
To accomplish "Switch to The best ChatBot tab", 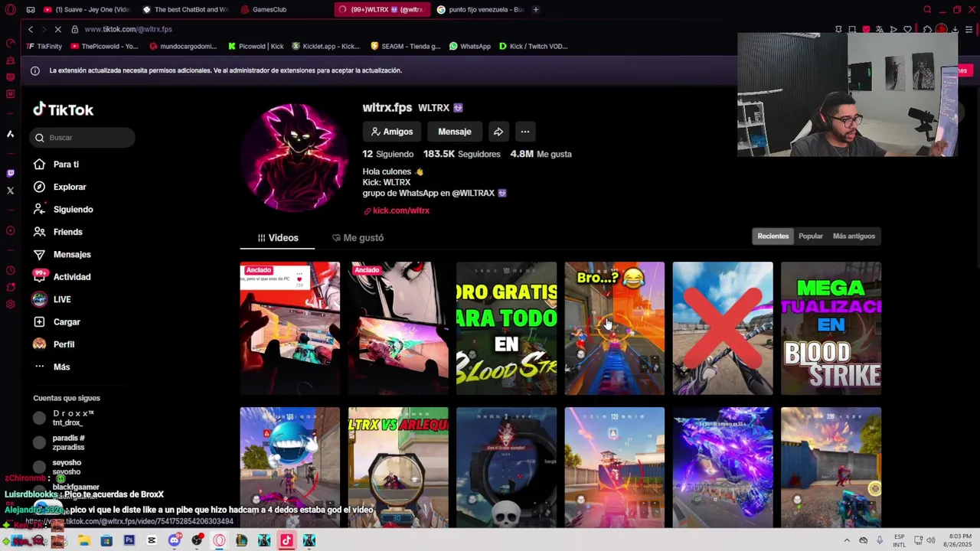I will coord(185,9).
